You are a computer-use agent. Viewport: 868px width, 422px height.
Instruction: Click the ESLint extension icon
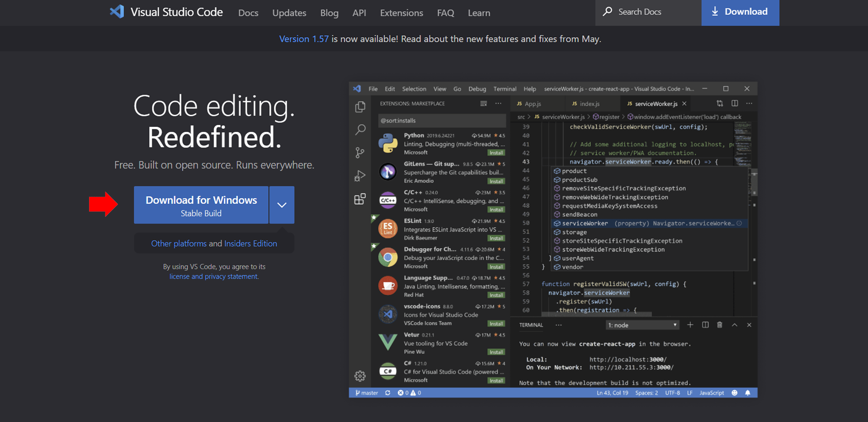[388, 229]
